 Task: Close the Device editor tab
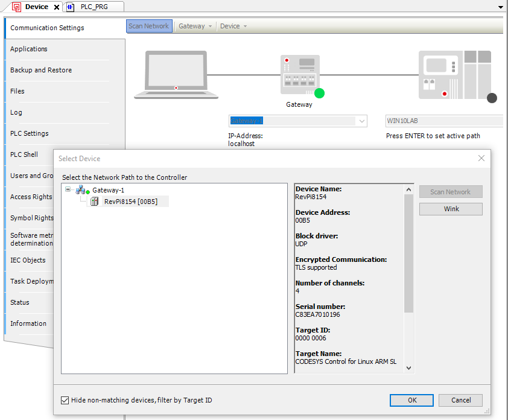click(57, 7)
